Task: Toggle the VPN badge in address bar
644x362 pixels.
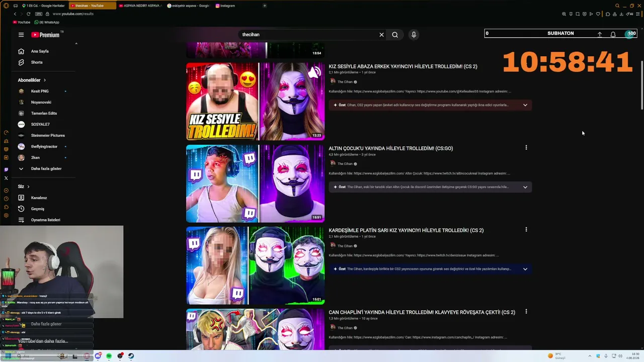Action: (x=39, y=14)
